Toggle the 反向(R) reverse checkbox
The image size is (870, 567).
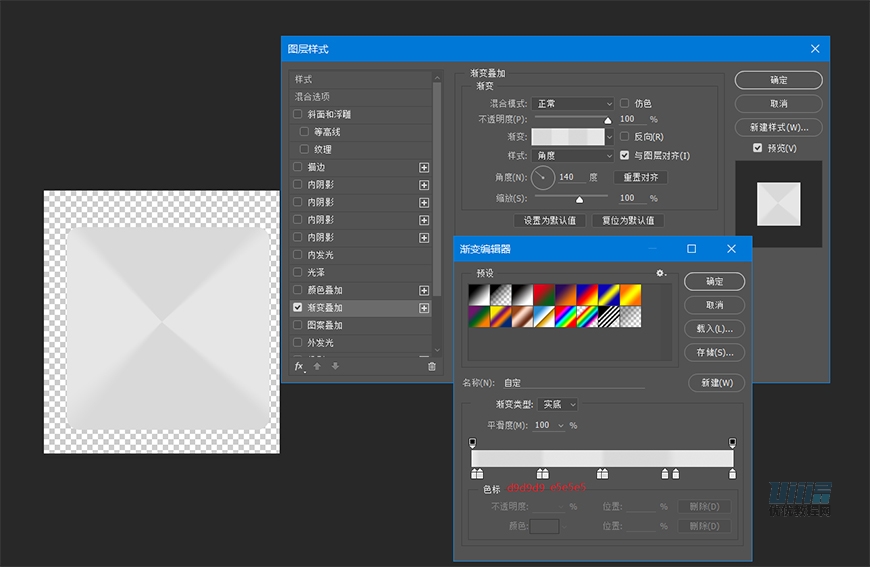coord(625,136)
